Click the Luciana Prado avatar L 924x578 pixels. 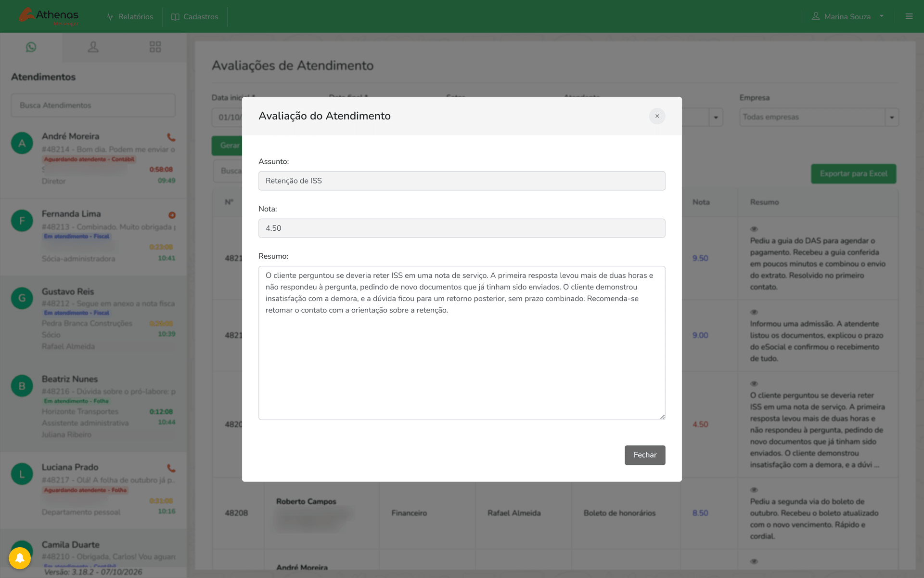coord(22,474)
